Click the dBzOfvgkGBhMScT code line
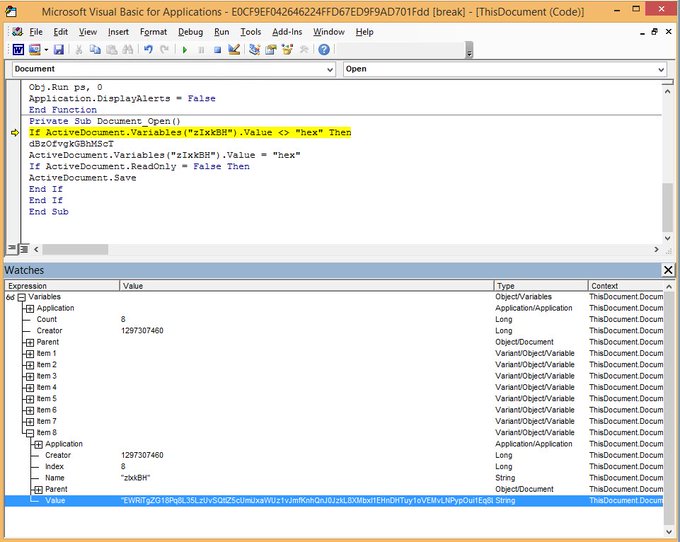The height and width of the screenshot is (542, 680). click(71, 144)
